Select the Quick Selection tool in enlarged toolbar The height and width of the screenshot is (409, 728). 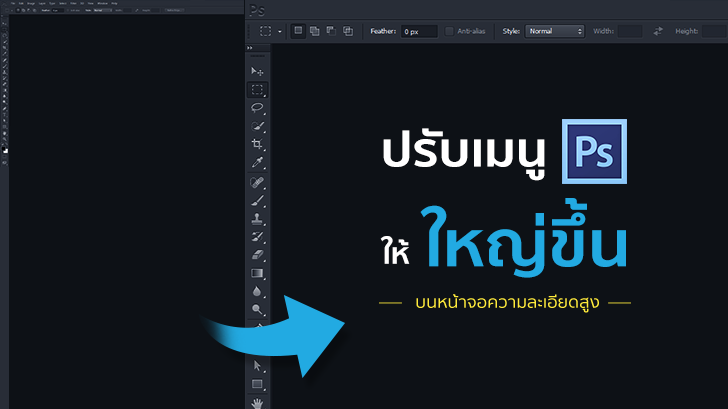(257, 126)
